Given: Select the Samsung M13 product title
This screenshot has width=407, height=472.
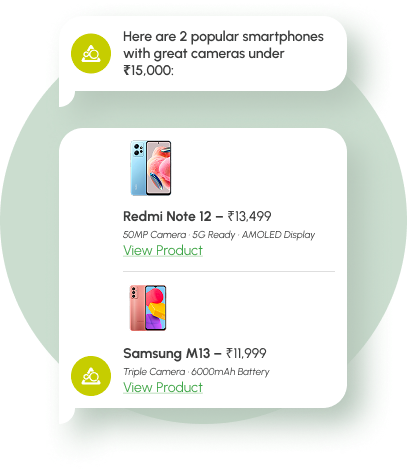Looking at the screenshot, I should (167, 353).
